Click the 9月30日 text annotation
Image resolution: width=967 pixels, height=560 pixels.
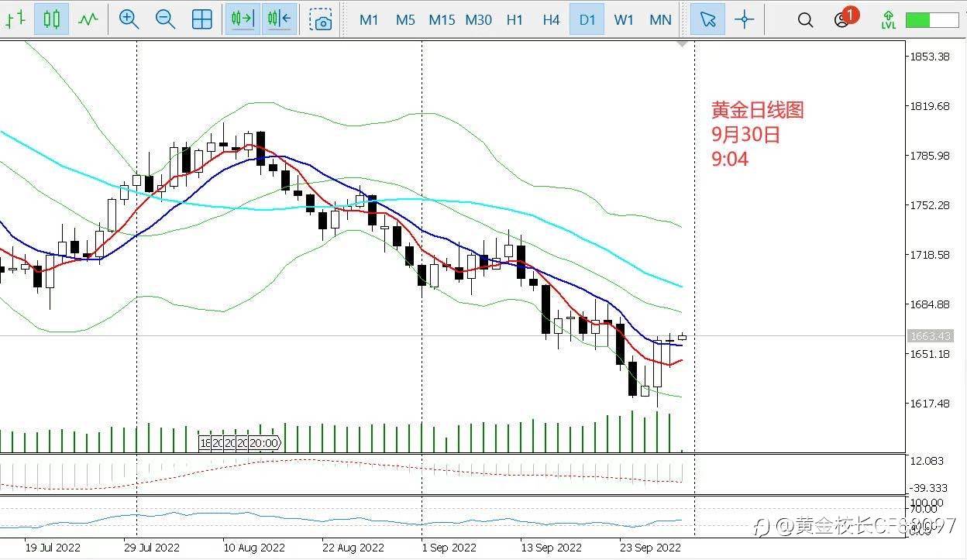[x=746, y=135]
